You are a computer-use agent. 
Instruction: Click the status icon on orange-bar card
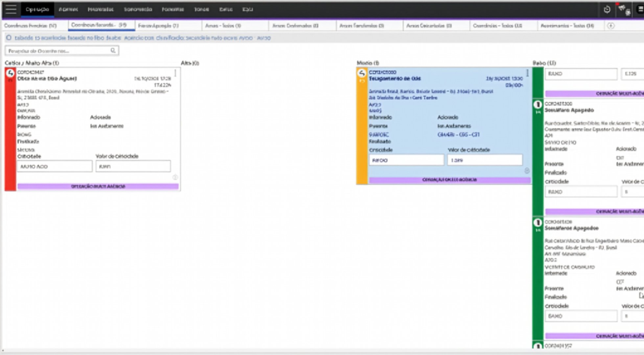362,73
